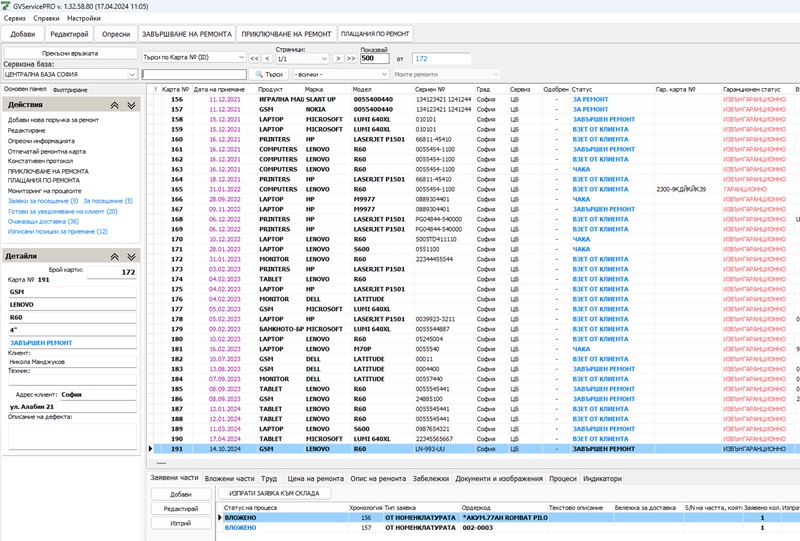Click Добави button in parts panel
The width and height of the screenshot is (800, 541).
coord(181,495)
